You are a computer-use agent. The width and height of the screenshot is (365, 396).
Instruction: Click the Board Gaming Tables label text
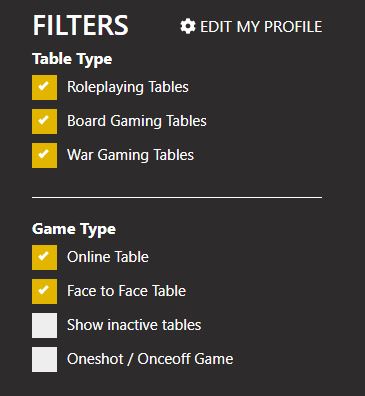coord(137,121)
